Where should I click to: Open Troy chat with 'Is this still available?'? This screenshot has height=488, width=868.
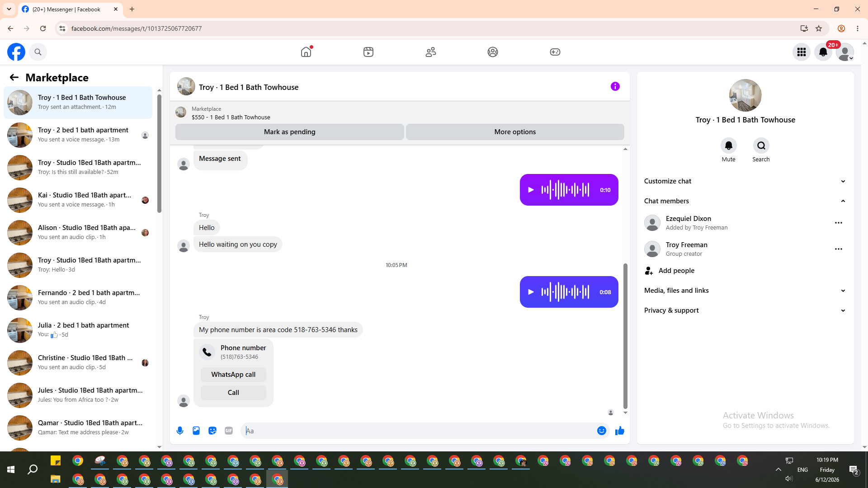pyautogui.click(x=78, y=167)
